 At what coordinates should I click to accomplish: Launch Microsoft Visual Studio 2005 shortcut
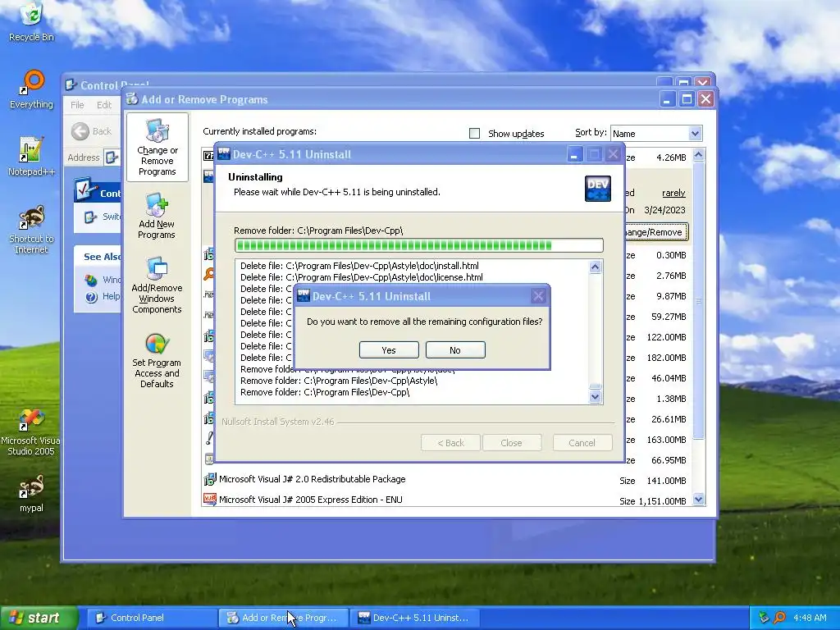(31, 431)
